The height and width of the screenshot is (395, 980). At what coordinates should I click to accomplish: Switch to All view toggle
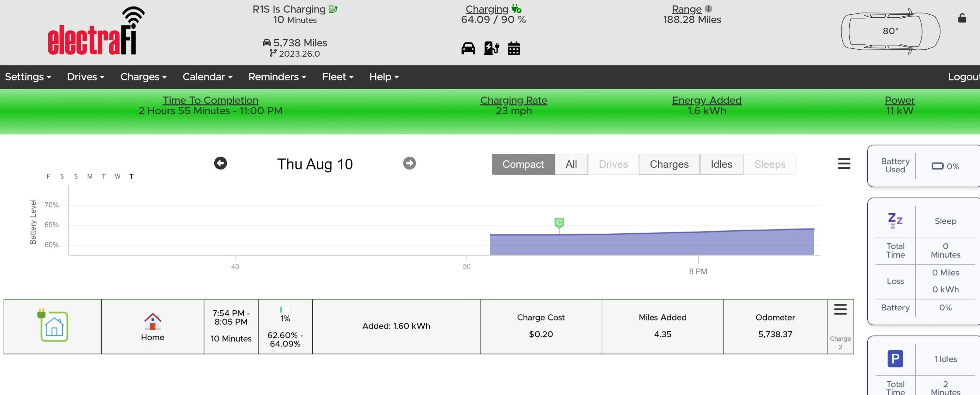point(571,164)
